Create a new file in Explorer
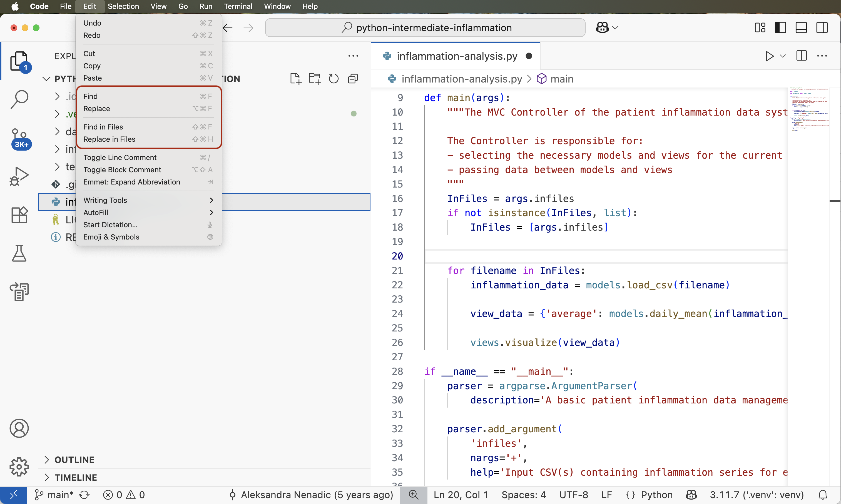 click(x=295, y=78)
